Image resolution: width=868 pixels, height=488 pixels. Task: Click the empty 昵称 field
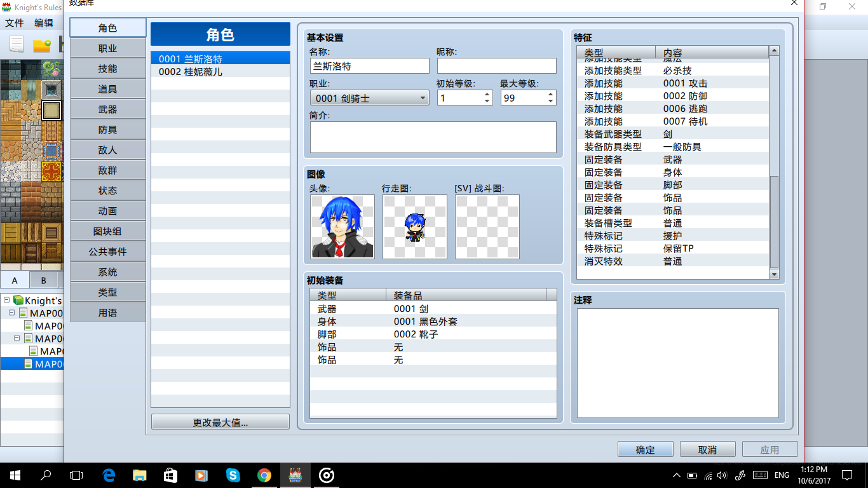click(497, 65)
